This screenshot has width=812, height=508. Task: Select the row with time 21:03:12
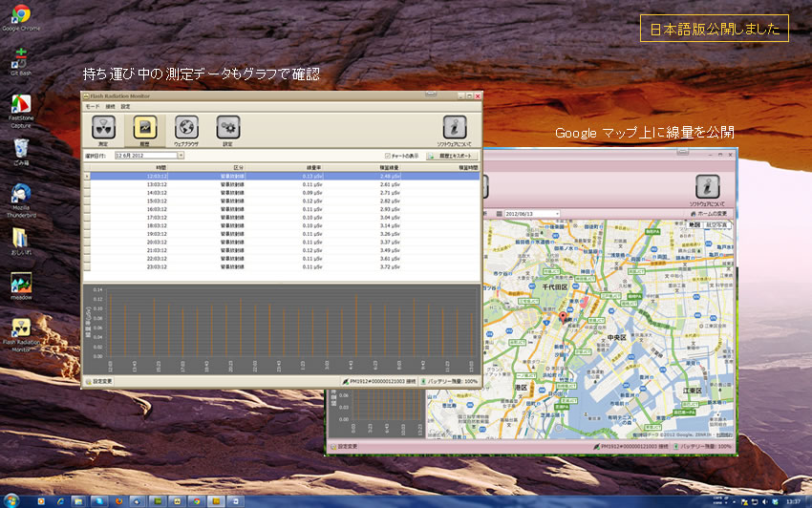(x=282, y=250)
